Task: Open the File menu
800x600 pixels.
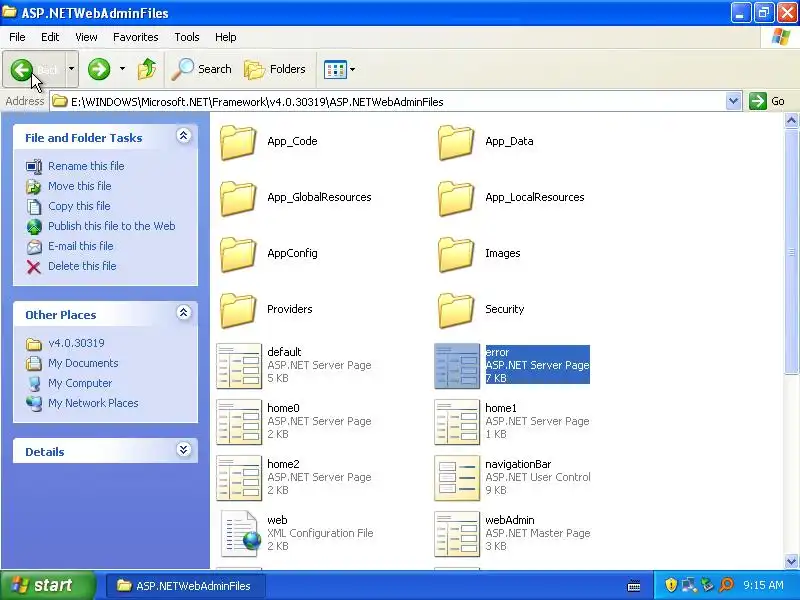Action: 17,37
